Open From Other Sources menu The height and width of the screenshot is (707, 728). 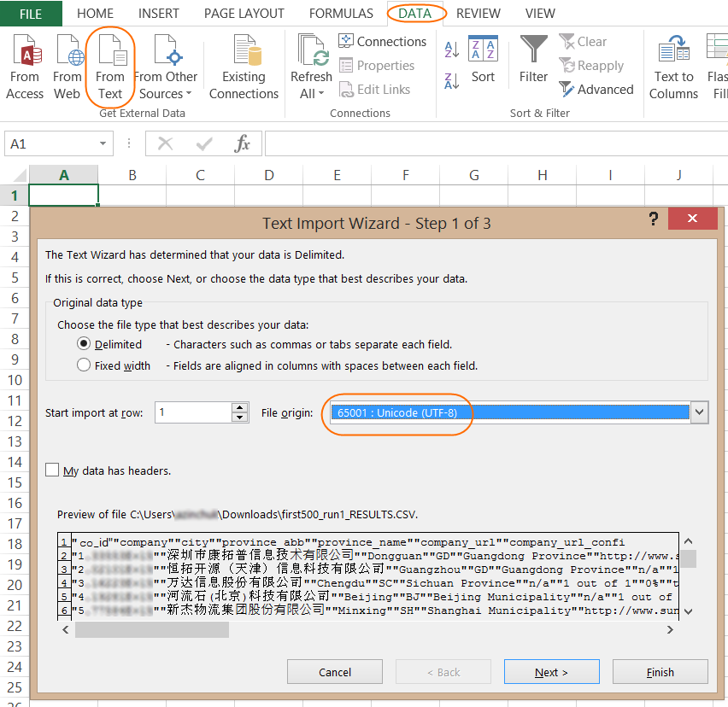[x=166, y=67]
